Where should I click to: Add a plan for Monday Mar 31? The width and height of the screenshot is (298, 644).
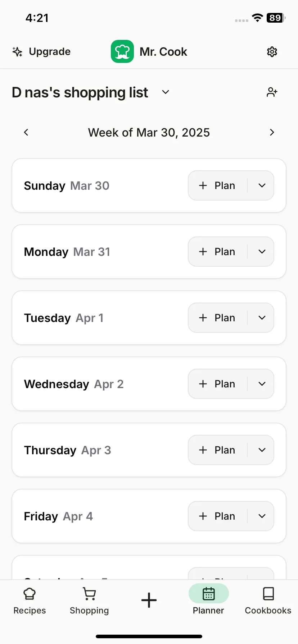click(217, 252)
